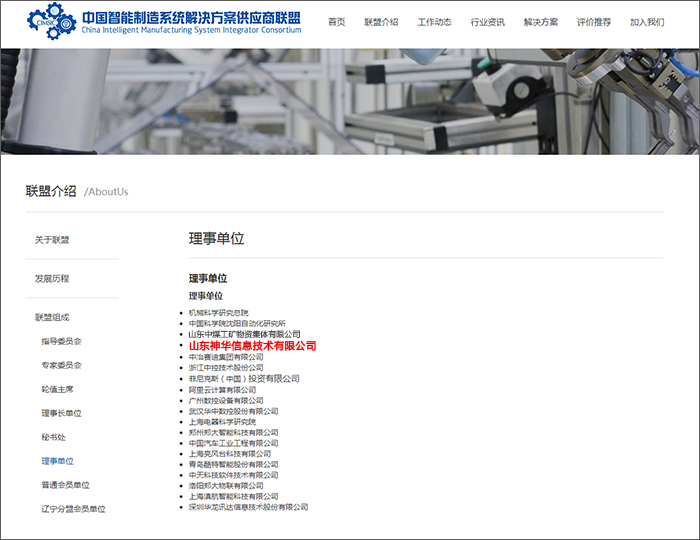
Task: Open 发展历程 sidebar link
Action: (52, 279)
